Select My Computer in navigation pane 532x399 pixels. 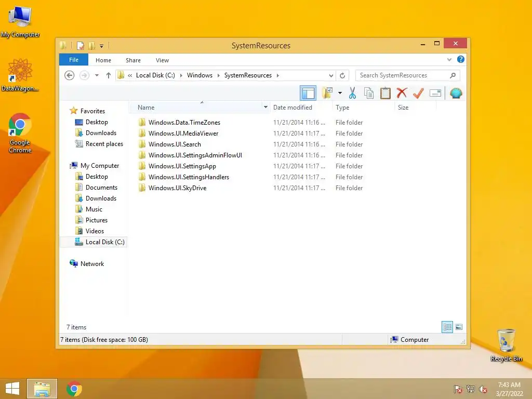(x=99, y=166)
